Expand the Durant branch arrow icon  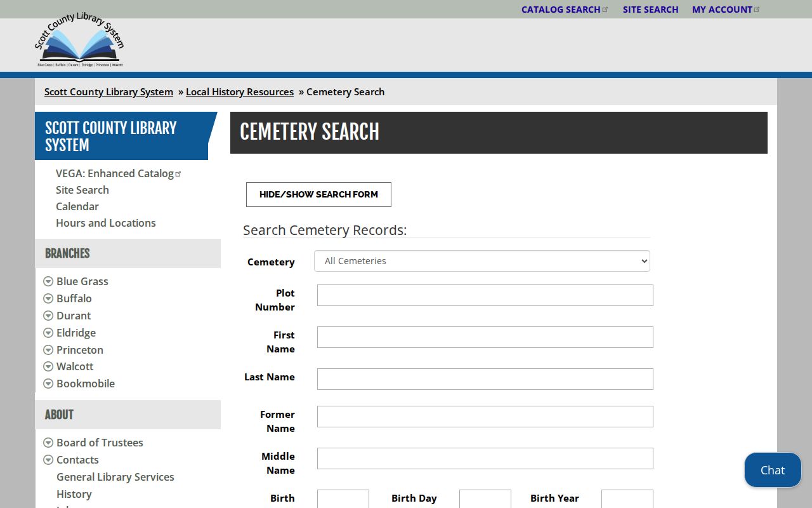pyautogui.click(x=48, y=316)
